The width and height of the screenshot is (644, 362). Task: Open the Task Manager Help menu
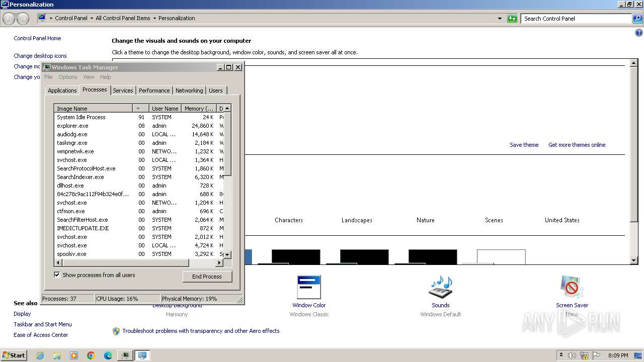coord(106,77)
